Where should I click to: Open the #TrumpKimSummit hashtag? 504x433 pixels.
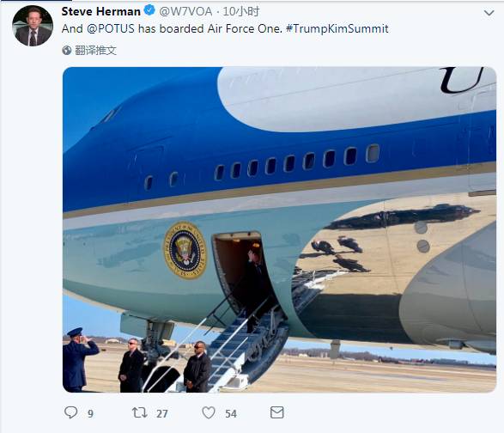[337, 28]
